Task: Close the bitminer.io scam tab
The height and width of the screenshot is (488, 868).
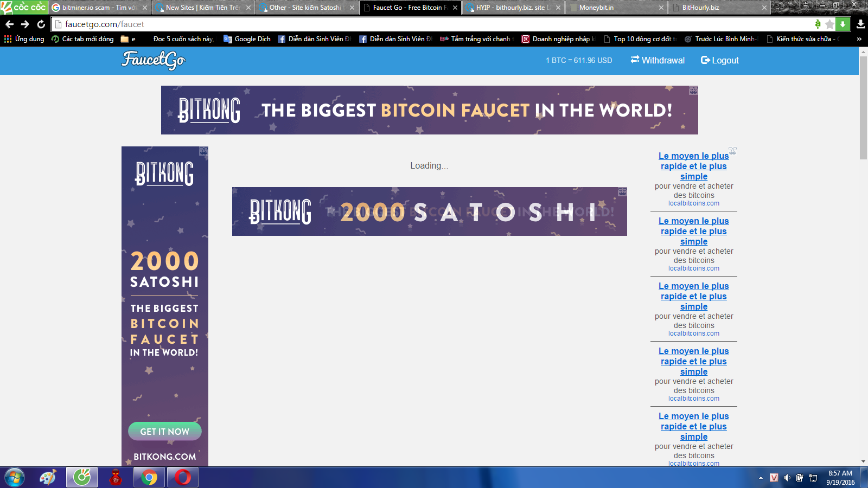Action: 145,8
